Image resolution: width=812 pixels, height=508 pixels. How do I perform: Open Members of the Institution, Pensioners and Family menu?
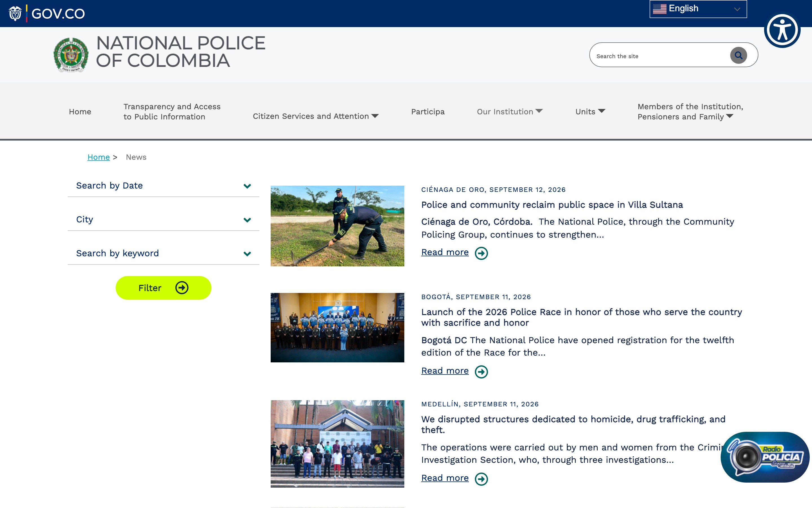coord(690,111)
